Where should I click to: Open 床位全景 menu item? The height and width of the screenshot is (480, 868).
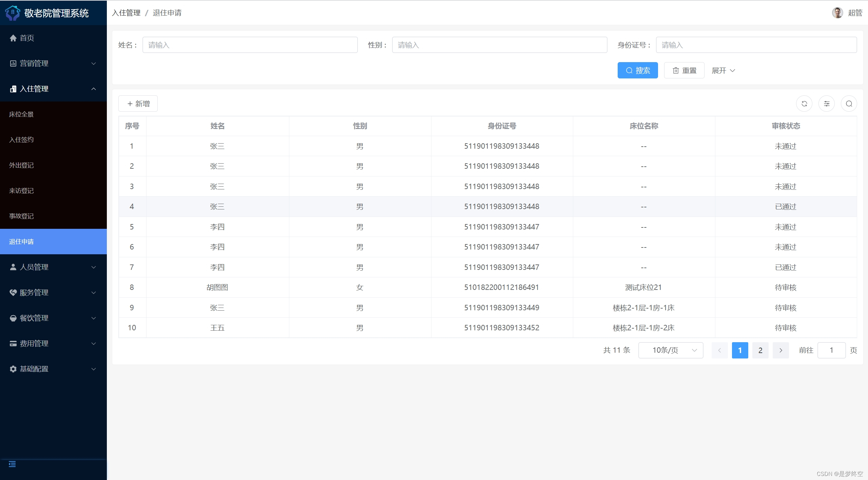coord(53,114)
